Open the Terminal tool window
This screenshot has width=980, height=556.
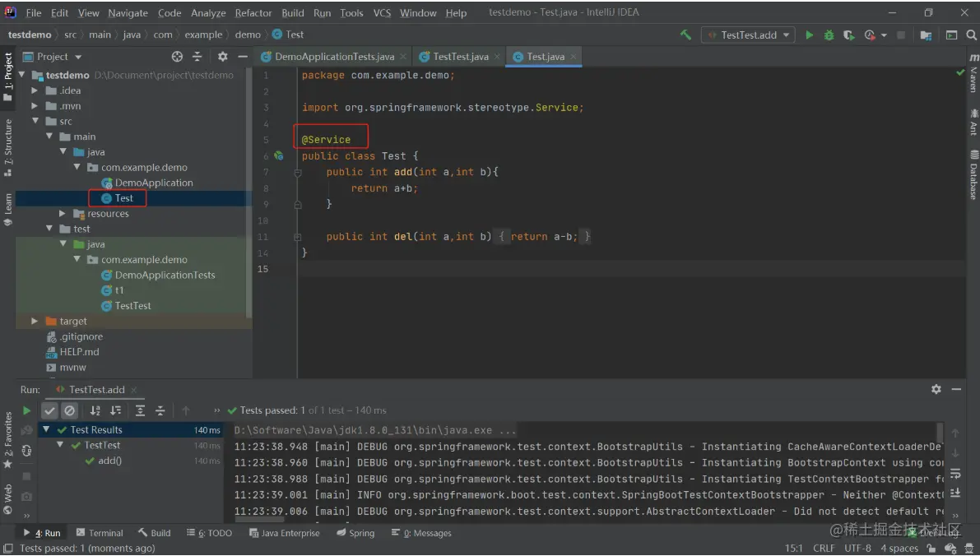click(x=100, y=533)
